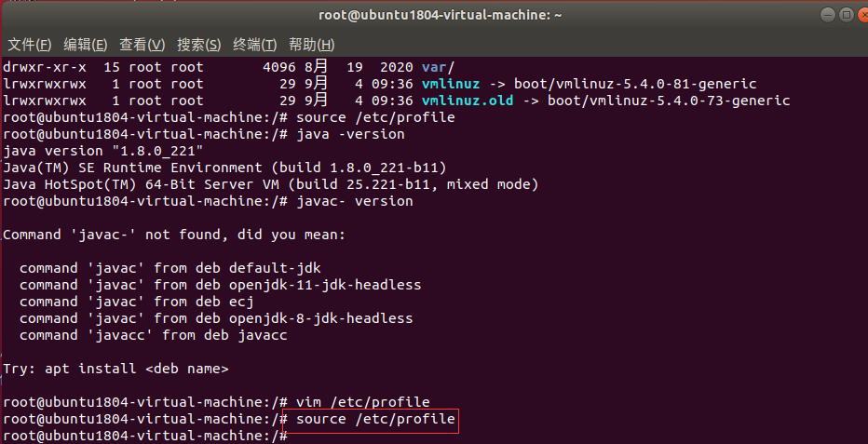Click the last source /etc/profile command
The height and width of the screenshot is (444, 868).
375,419
